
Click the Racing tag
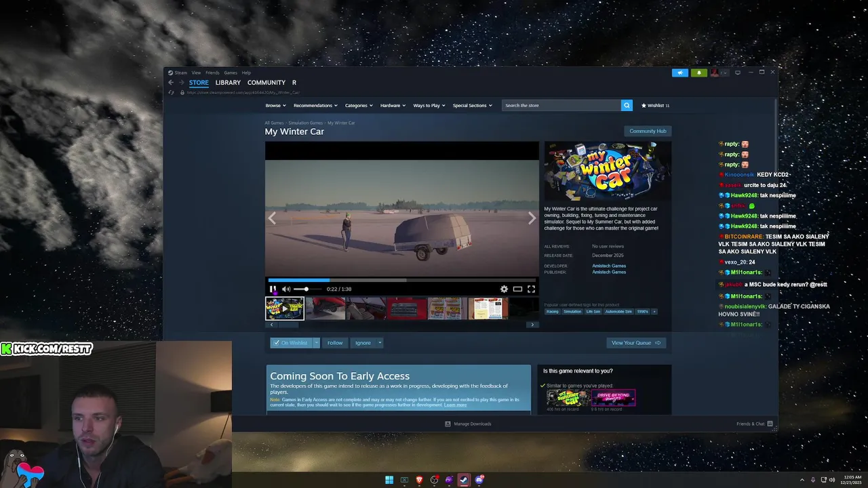tap(553, 312)
